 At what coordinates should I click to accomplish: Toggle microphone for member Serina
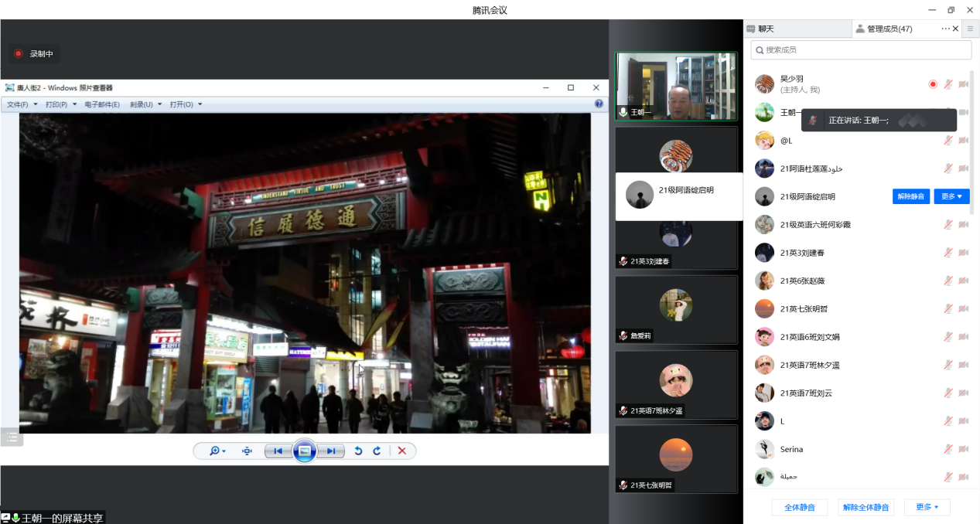click(x=948, y=449)
